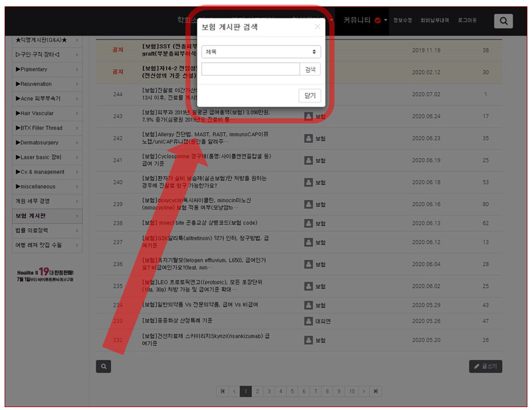Viewport: 532px width, 410px height.
Task: Go to page 5 in pagination
Action: pyautogui.click(x=292, y=391)
